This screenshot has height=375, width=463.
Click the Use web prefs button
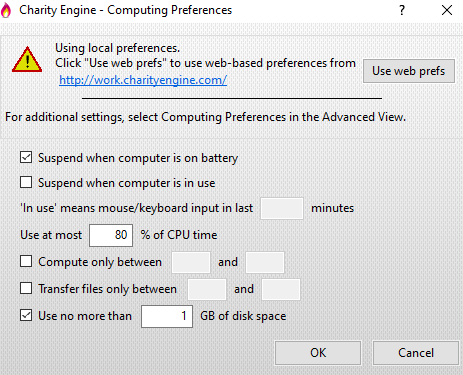409,71
